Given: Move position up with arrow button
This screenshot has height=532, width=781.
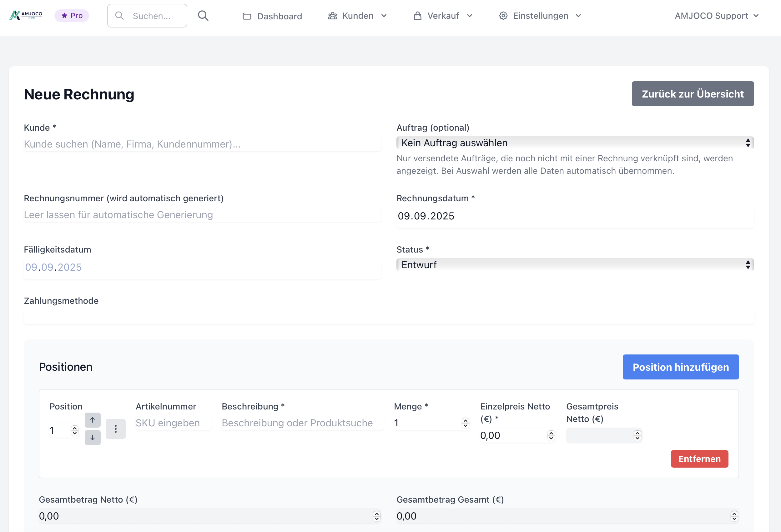Looking at the screenshot, I should [93, 420].
